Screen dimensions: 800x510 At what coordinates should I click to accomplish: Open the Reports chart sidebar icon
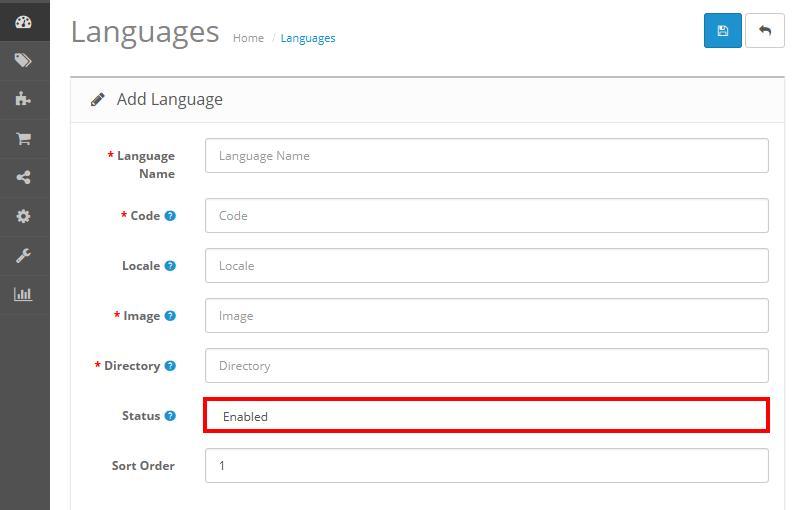click(x=23, y=294)
